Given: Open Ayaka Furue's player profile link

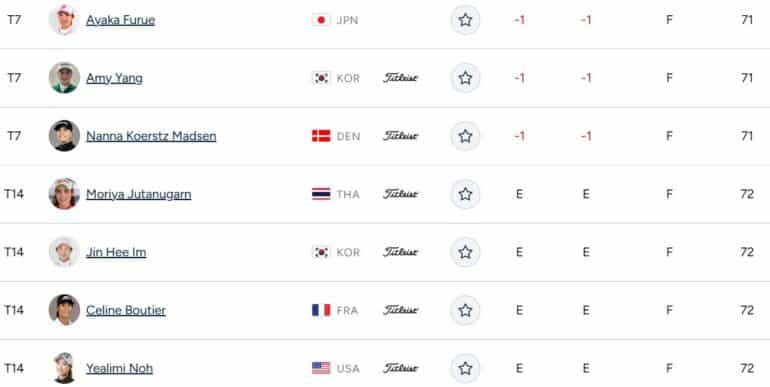Looking at the screenshot, I should (x=121, y=20).
